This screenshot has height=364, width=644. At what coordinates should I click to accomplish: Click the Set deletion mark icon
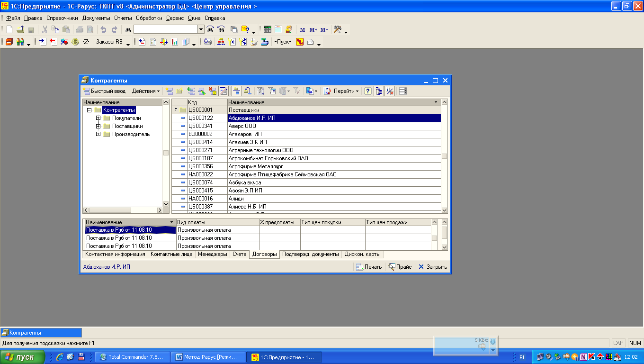click(x=212, y=91)
